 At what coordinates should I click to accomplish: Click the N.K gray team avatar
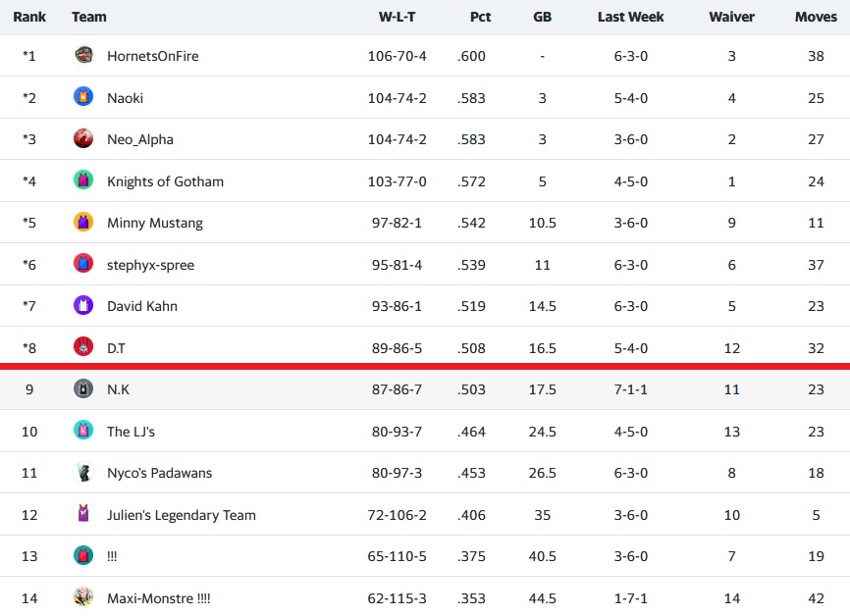83,389
